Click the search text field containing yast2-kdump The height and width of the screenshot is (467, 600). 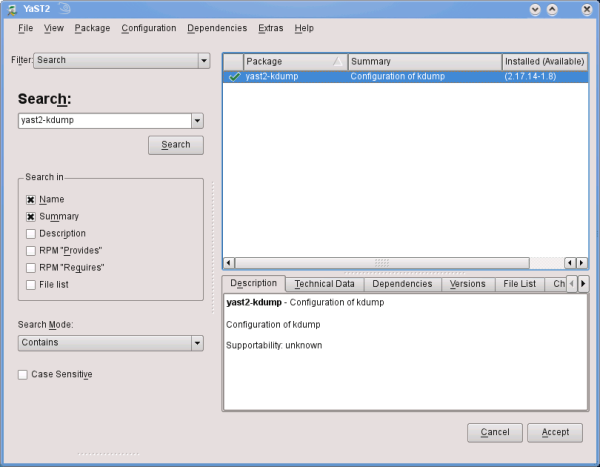tap(104, 121)
